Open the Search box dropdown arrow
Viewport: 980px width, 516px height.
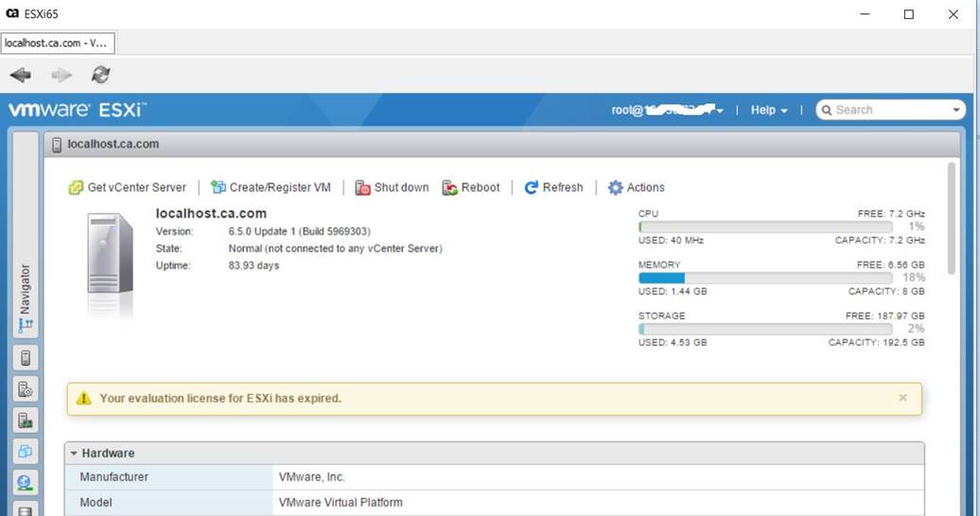click(956, 110)
